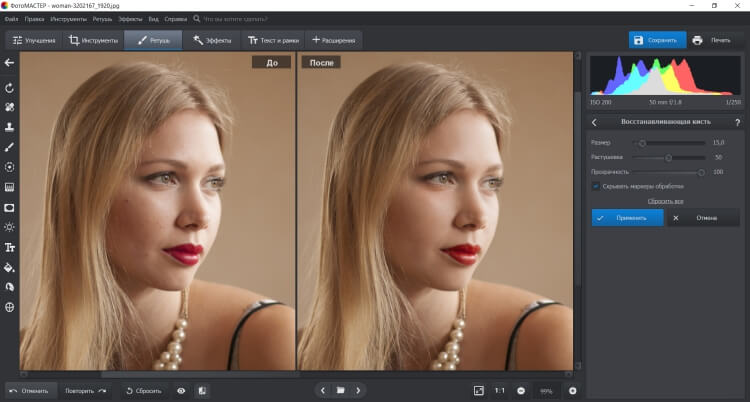This screenshot has height=402, width=750.
Task: Click the zoom out minus button
Action: tap(521, 391)
